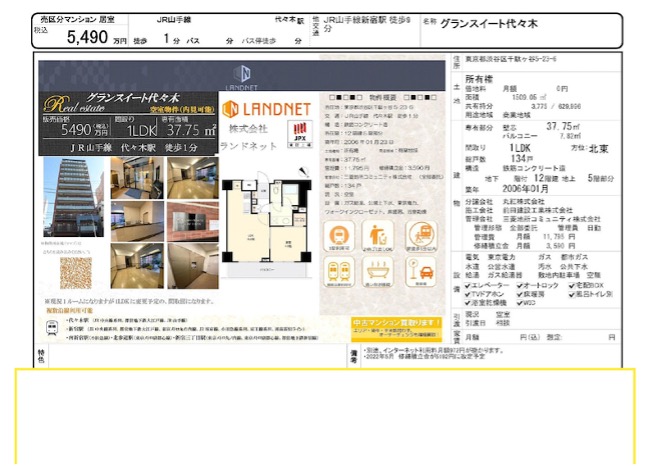Click the エレベーター checkbox
This screenshot has height=466, width=659.
pyautogui.click(x=468, y=286)
